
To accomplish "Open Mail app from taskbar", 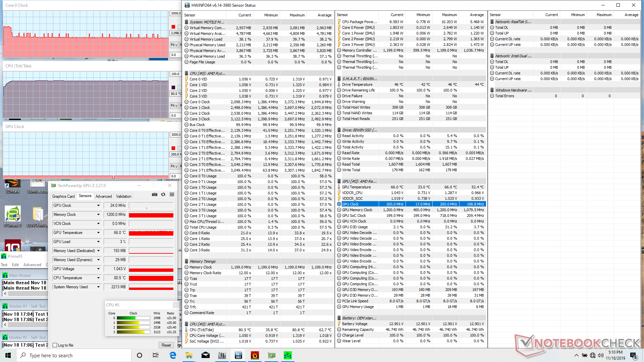I will point(205,355).
